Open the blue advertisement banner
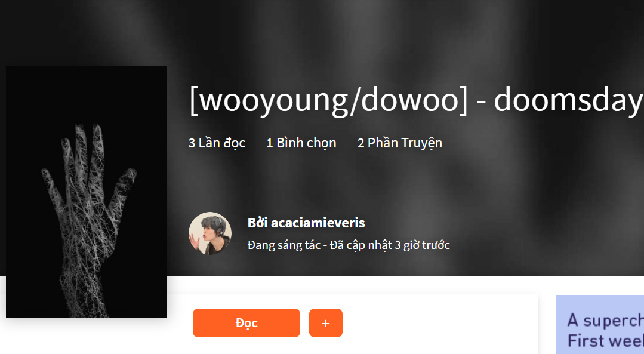 point(600,324)
